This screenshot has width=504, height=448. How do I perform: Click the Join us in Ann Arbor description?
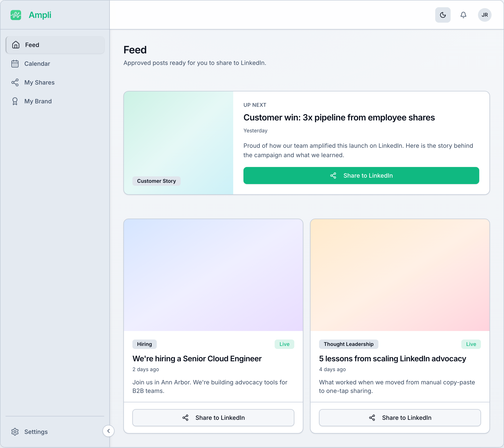point(210,387)
